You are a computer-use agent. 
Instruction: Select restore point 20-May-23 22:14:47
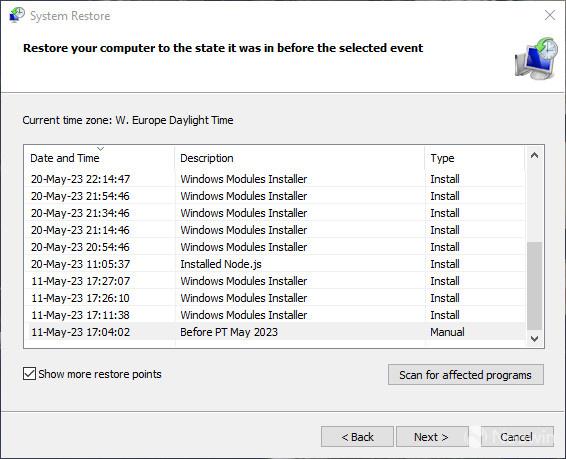coord(275,179)
